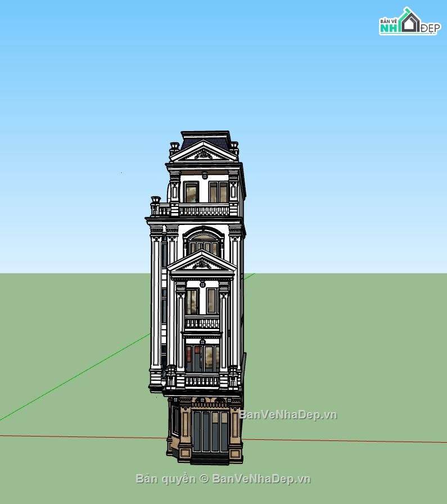This screenshot has height=504, width=447.
Task: Click the Bản Vẽ Nhà Đẹp logo
Action: [409, 22]
